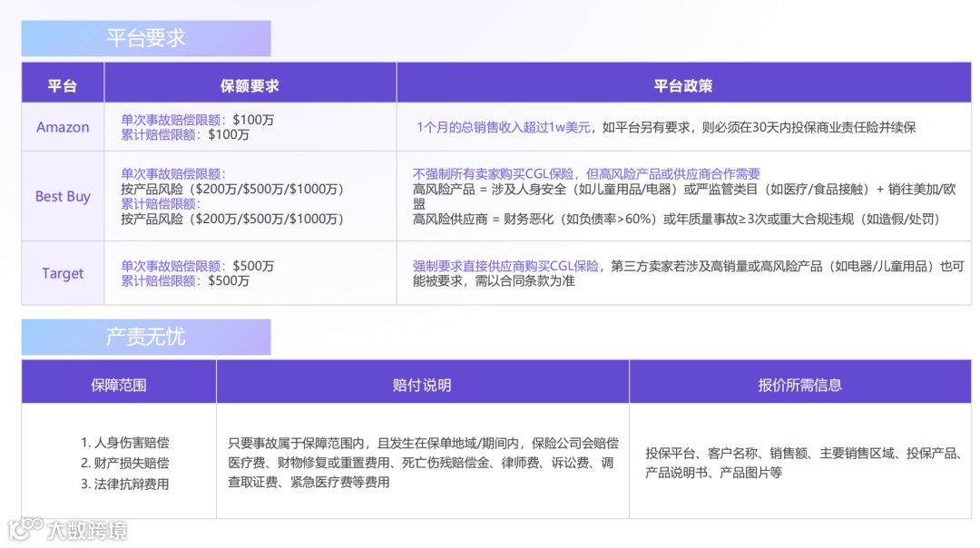The height and width of the screenshot is (548, 980).
Task: Select the Amazon platform cell
Action: 63,127
